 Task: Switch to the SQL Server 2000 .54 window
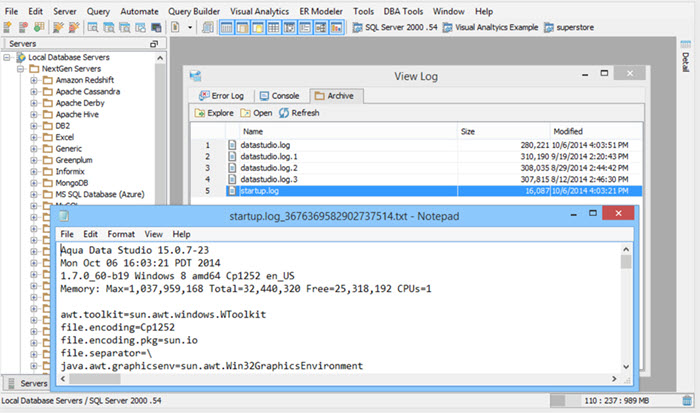tap(395, 27)
